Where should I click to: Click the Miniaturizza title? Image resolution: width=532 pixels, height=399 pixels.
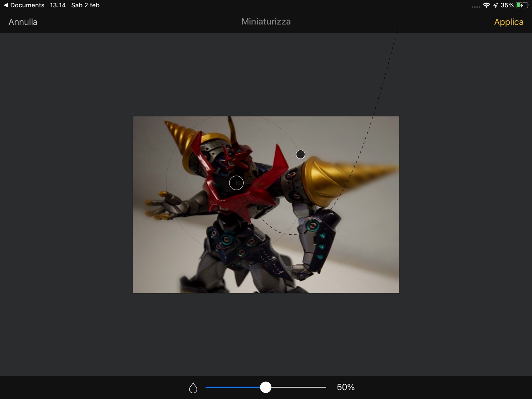coord(266,22)
